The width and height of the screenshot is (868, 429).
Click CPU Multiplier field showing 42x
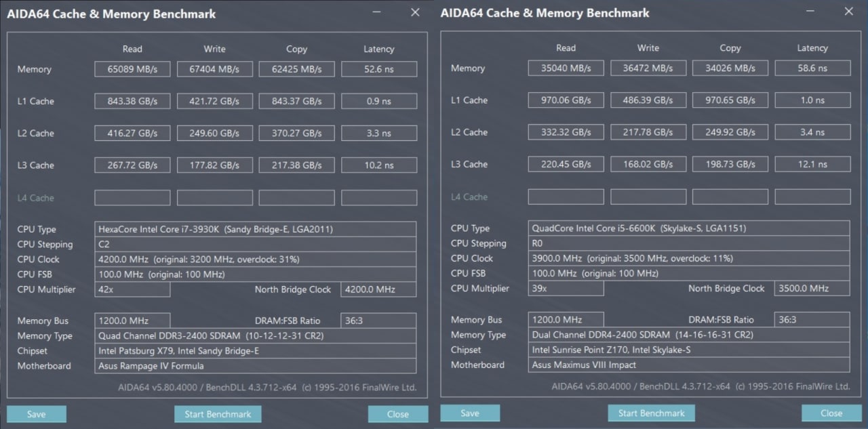tap(132, 289)
